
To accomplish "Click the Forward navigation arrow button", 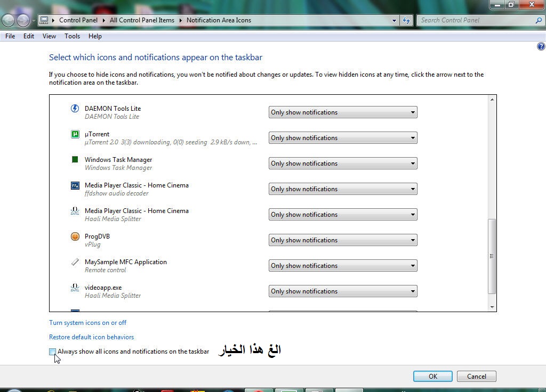I will pyautogui.click(x=23, y=21).
